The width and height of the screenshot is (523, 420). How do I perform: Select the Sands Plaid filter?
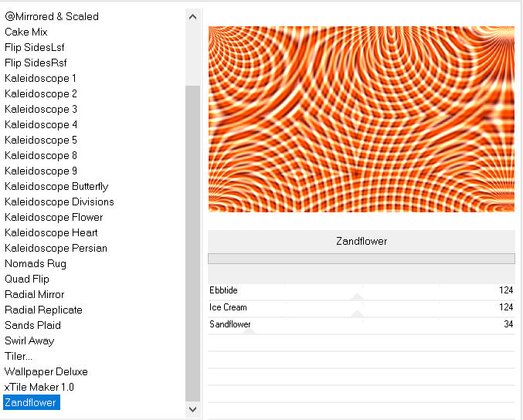(32, 325)
